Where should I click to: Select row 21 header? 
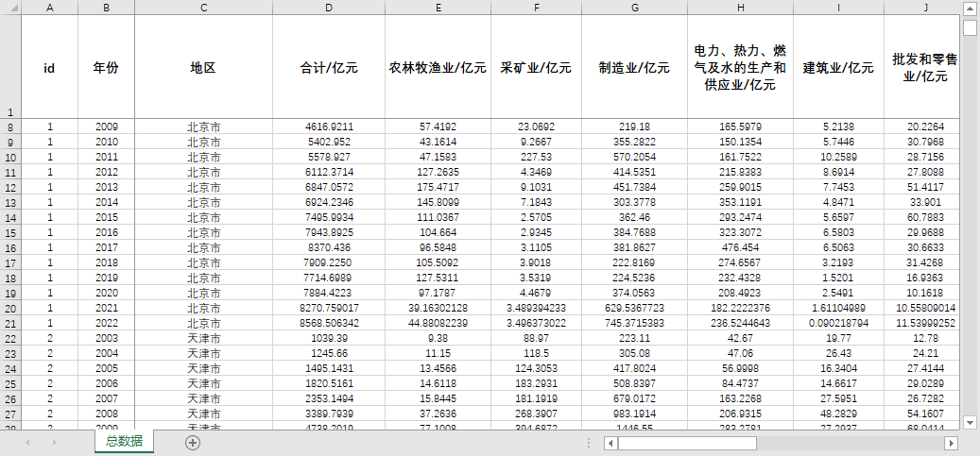point(10,323)
